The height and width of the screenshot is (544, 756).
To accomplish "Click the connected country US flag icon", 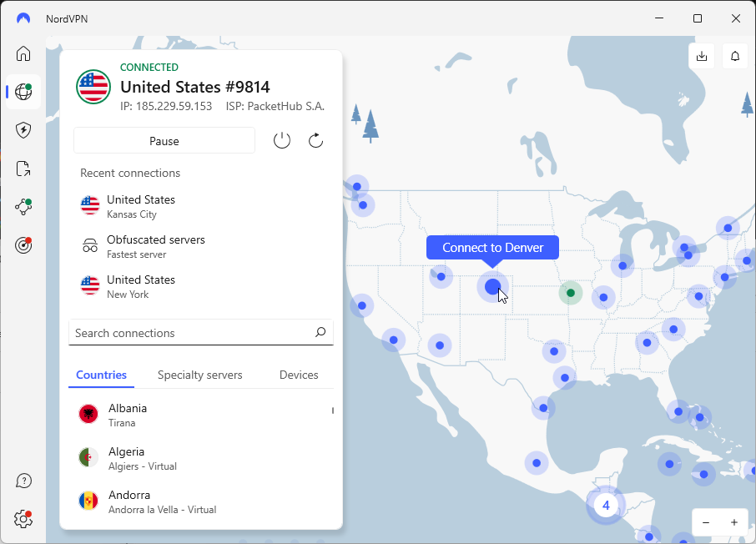I will [93, 87].
